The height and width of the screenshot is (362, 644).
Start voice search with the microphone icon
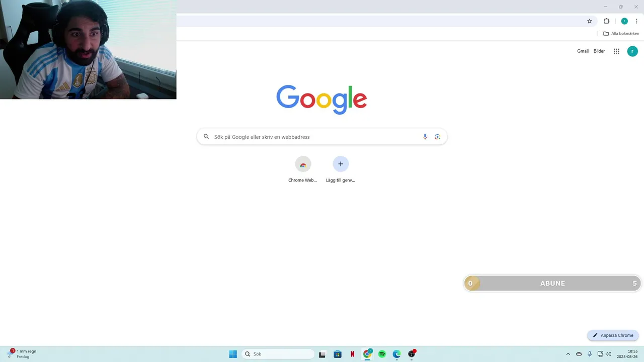point(425,137)
